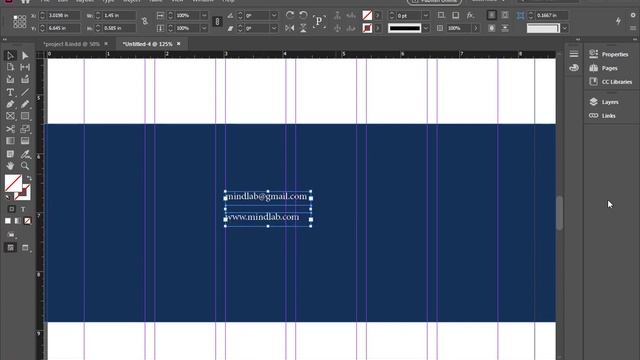Close the project 8.indd tab
Image resolution: width=640 pixels, height=360 pixels.
coord(106,44)
